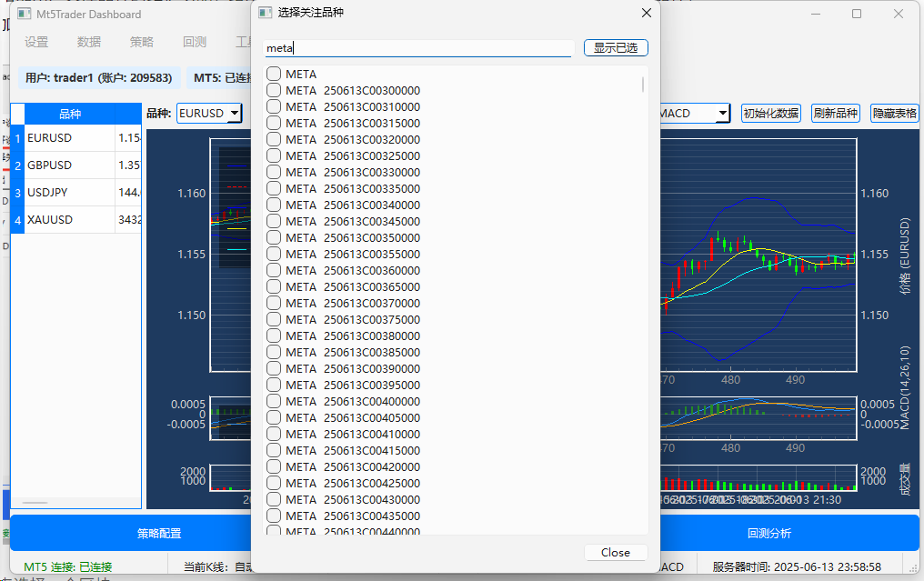This screenshot has width=924, height=581.
Task: Tick checkbox for META 250613C00315000
Action: (x=274, y=123)
